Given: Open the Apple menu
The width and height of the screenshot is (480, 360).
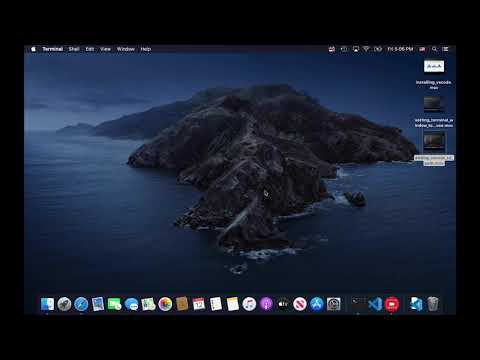Looking at the screenshot, I should click(x=33, y=49).
